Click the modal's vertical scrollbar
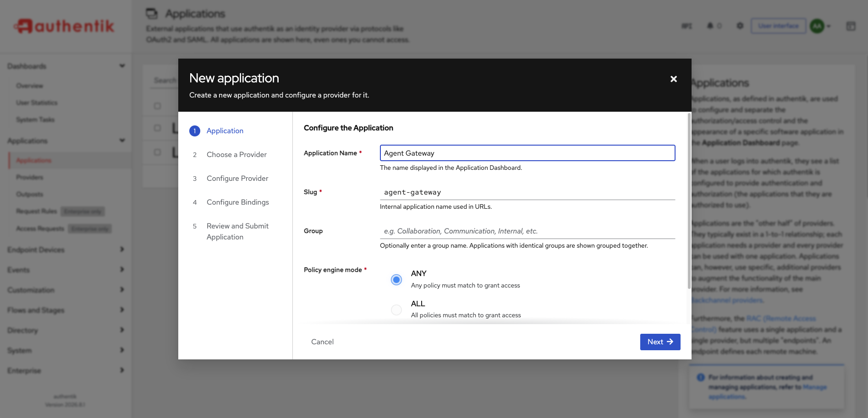Screen dimensions: 868x418 pyautogui.click(x=689, y=201)
